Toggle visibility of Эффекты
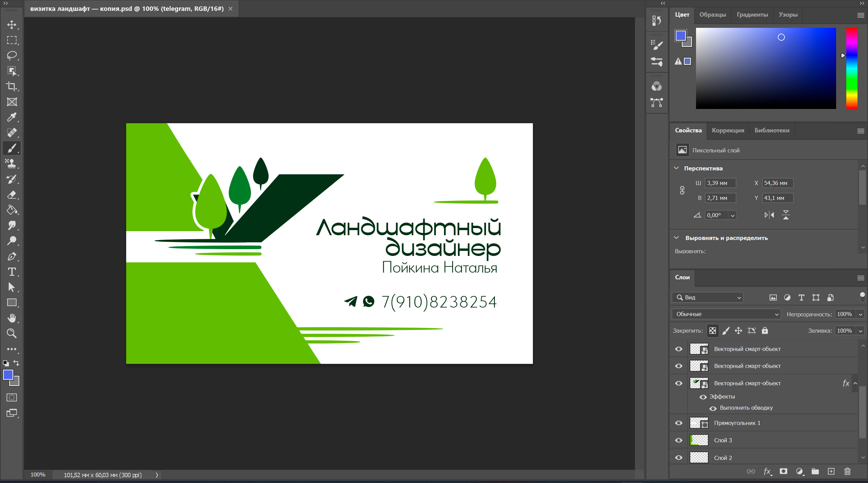Image resolution: width=868 pixels, height=483 pixels. [703, 397]
